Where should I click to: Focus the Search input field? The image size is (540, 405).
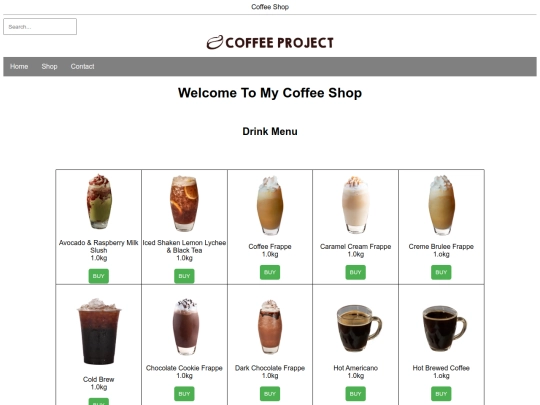40,27
